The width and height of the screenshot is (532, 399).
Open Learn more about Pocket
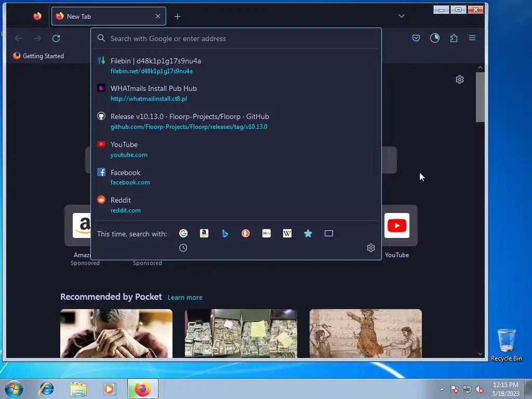pyautogui.click(x=185, y=298)
